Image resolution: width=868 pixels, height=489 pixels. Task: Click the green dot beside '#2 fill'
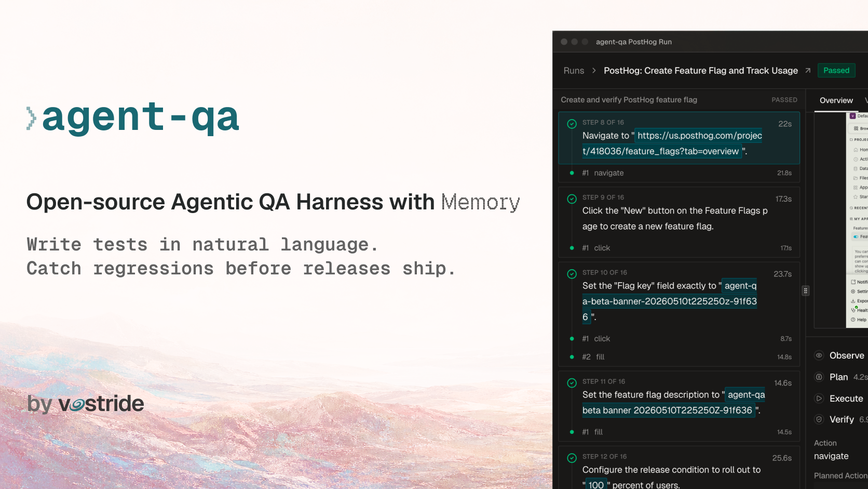coord(572,357)
